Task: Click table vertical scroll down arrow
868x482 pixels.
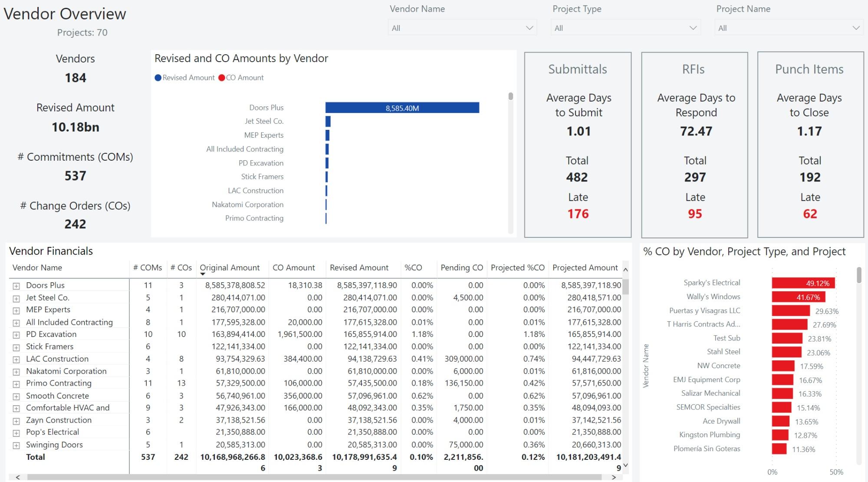Action: tap(625, 465)
